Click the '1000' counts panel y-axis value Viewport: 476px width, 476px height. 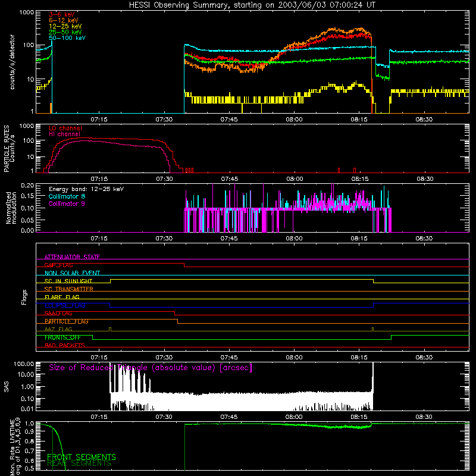[x=27, y=12]
